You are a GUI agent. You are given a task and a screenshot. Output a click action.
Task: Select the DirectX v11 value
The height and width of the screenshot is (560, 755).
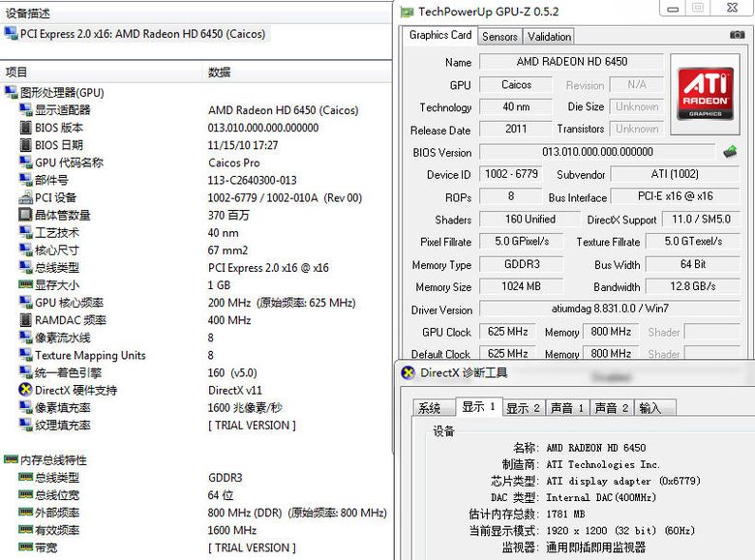[x=235, y=390]
